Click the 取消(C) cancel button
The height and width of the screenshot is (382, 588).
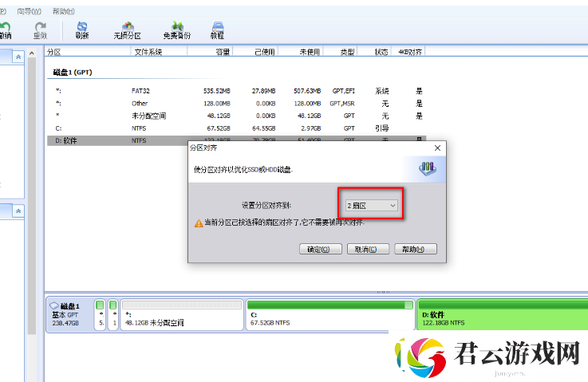(368, 249)
